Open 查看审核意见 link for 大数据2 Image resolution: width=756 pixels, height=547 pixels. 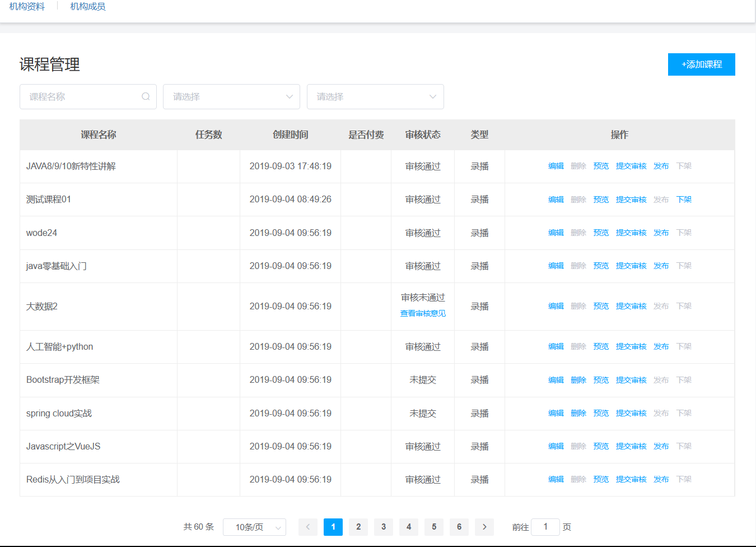tap(423, 313)
